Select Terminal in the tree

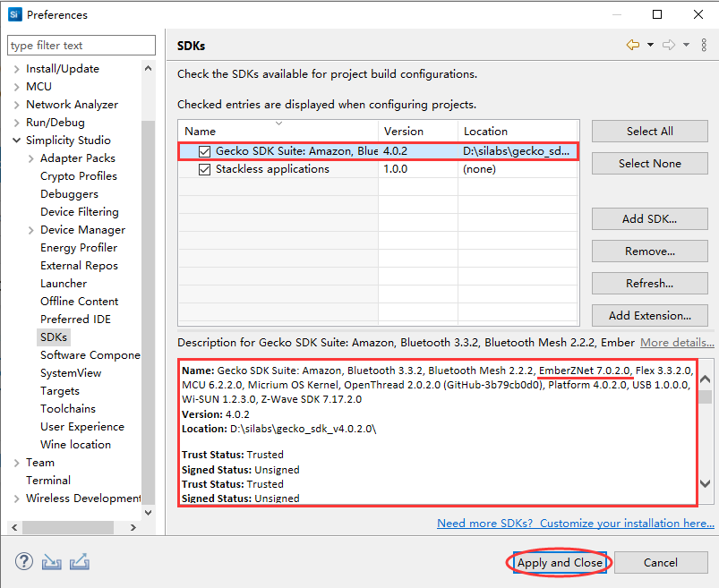(48, 481)
